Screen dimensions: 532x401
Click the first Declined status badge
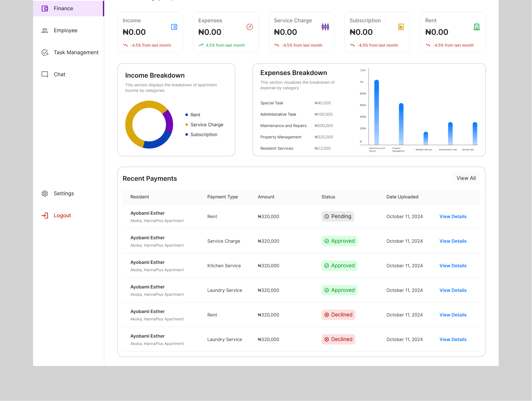click(338, 315)
